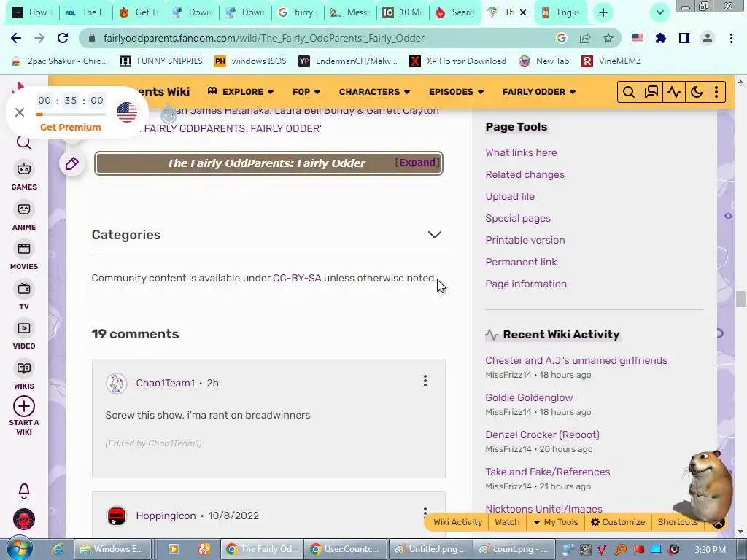Click the page vertical scrollbar thumb
This screenshot has height=560, width=747.
tap(740, 300)
